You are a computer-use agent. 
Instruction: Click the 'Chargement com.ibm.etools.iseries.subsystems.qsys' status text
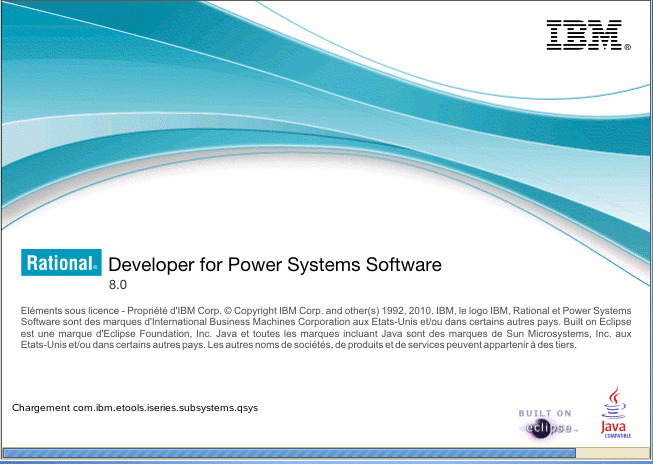point(135,408)
